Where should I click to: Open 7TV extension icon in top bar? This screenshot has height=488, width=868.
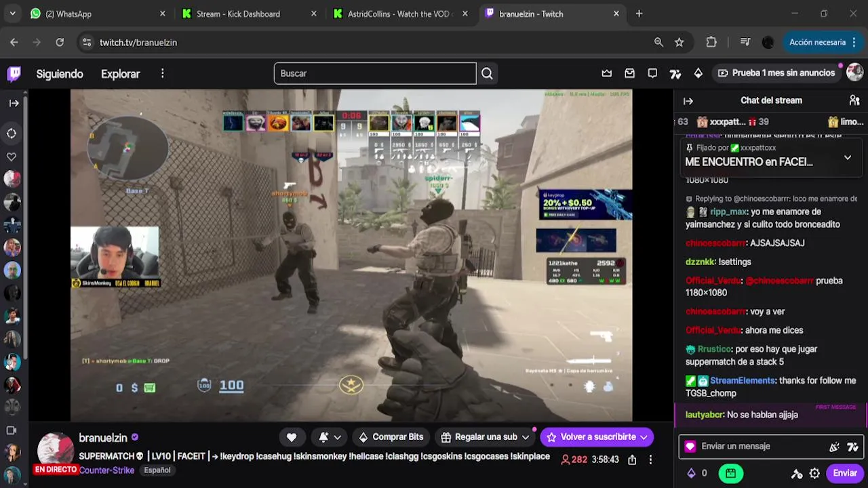675,73
